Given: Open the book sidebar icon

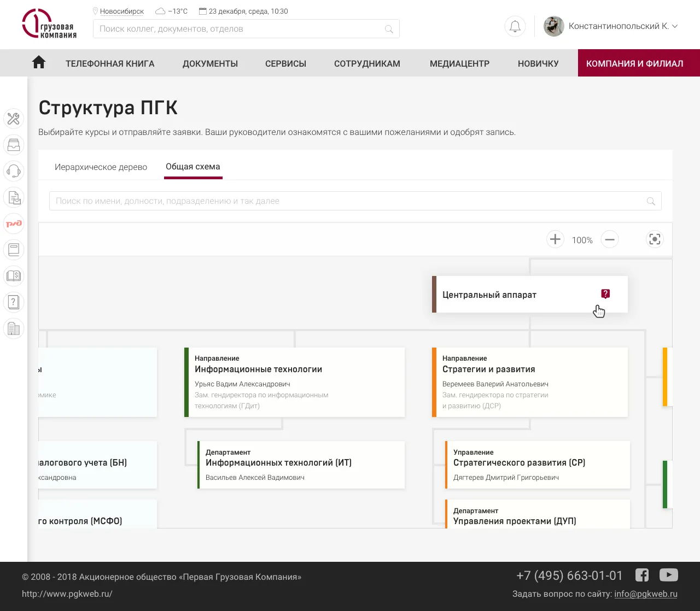Looking at the screenshot, I should [14, 250].
